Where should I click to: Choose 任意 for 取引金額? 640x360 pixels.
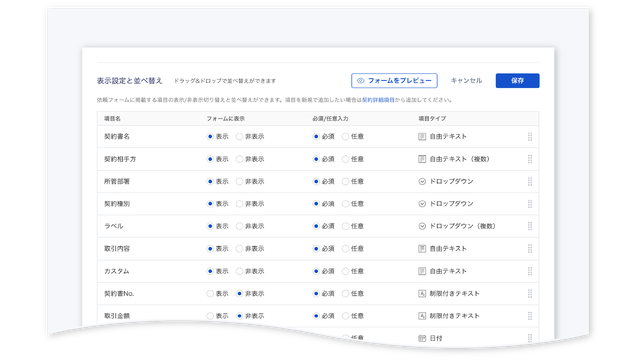point(345,316)
